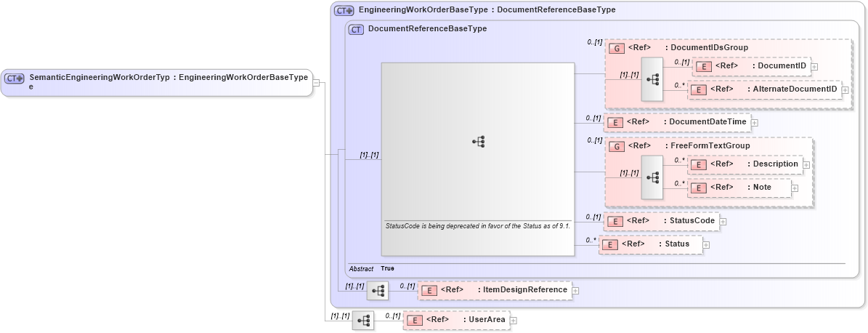868x333 pixels.
Task: Click the DocumentReferenceBaseType title text
Action: click(x=427, y=29)
